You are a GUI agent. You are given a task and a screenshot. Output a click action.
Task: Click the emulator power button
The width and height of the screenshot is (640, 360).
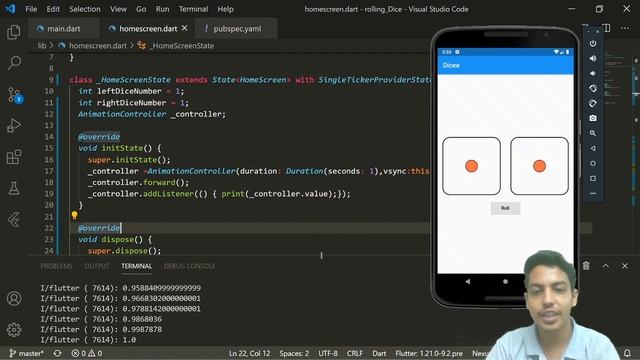(593, 43)
